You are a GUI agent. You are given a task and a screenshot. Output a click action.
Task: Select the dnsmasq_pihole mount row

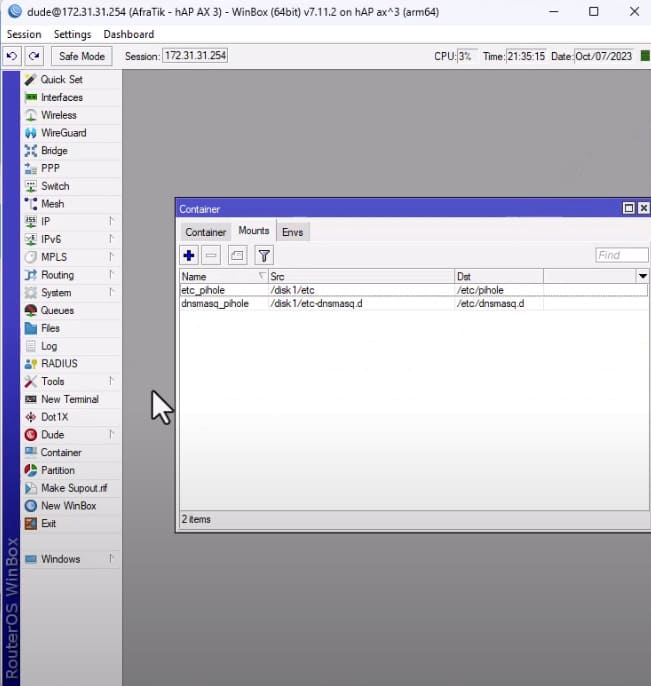tap(414, 303)
